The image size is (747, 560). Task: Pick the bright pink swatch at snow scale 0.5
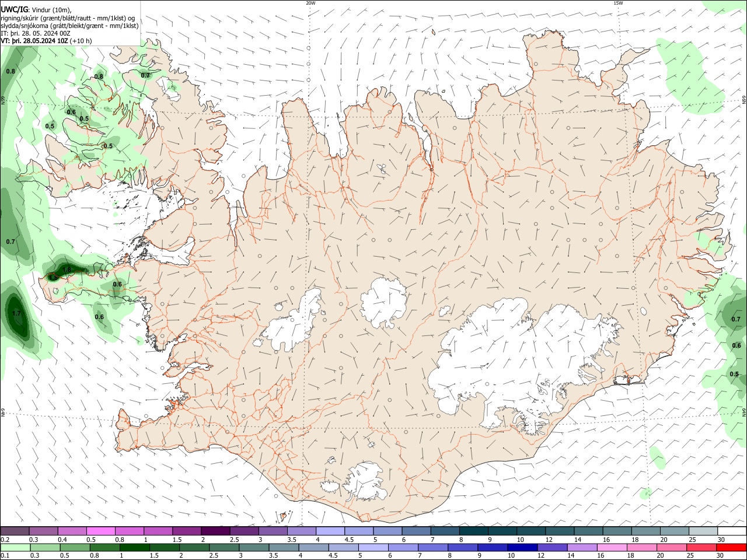(100, 531)
